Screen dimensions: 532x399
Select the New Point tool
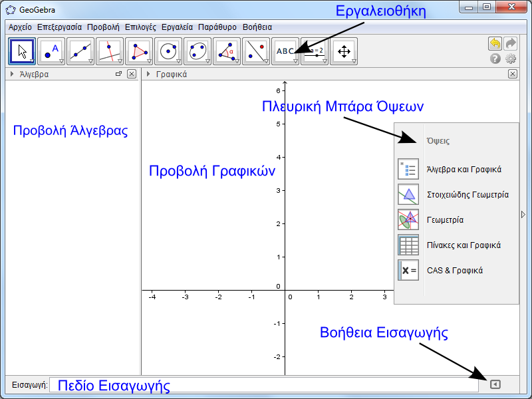51,52
